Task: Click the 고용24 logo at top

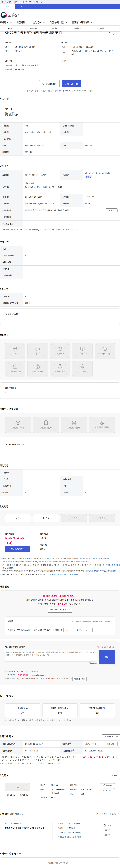Action: point(10,15)
